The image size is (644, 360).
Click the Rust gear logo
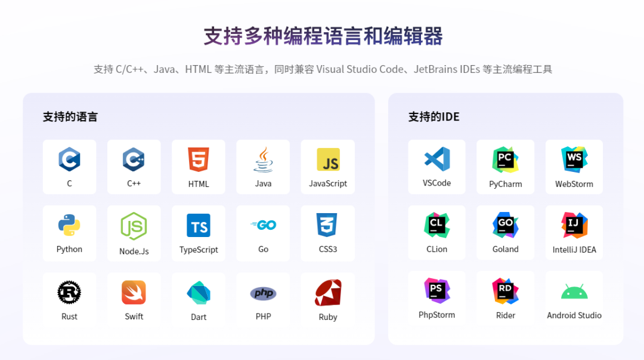coord(69,292)
